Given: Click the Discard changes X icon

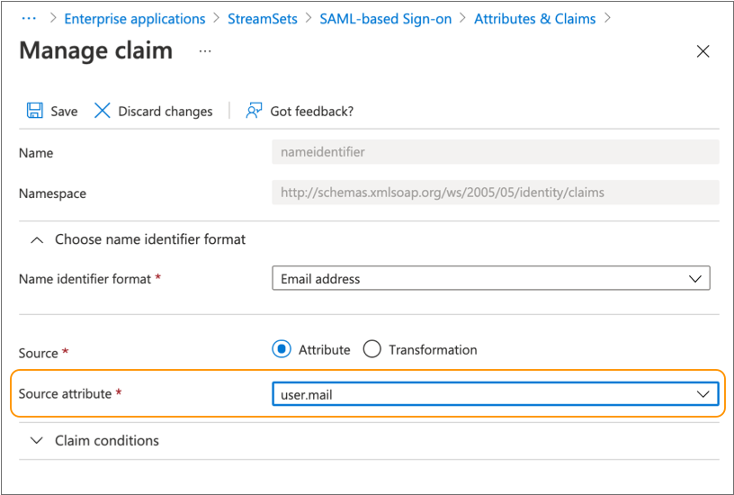Looking at the screenshot, I should pos(102,111).
